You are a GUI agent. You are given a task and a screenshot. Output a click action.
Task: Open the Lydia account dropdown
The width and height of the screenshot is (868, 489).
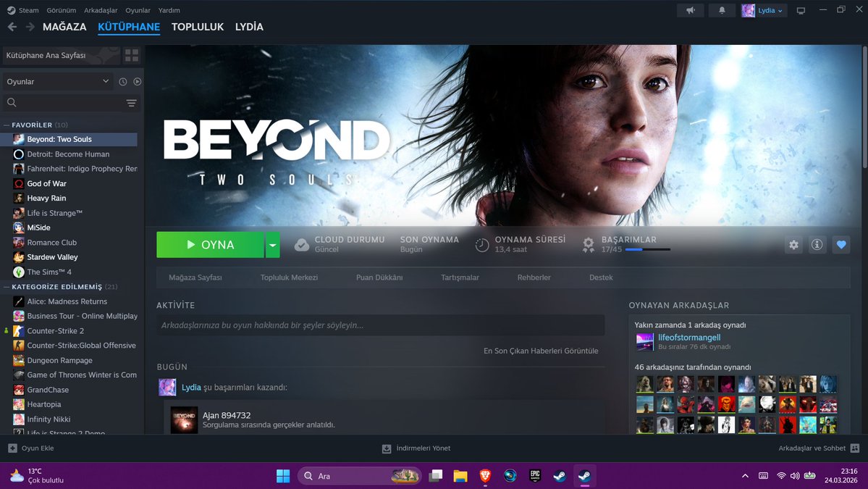(764, 10)
